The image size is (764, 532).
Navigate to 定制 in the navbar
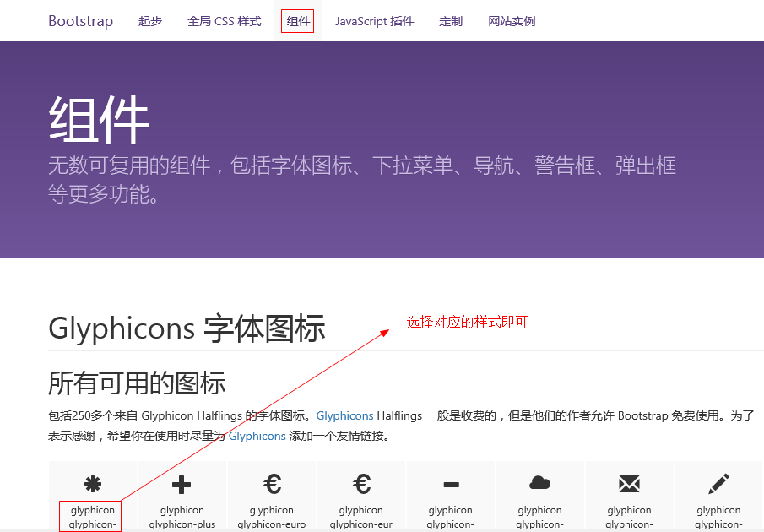click(451, 21)
